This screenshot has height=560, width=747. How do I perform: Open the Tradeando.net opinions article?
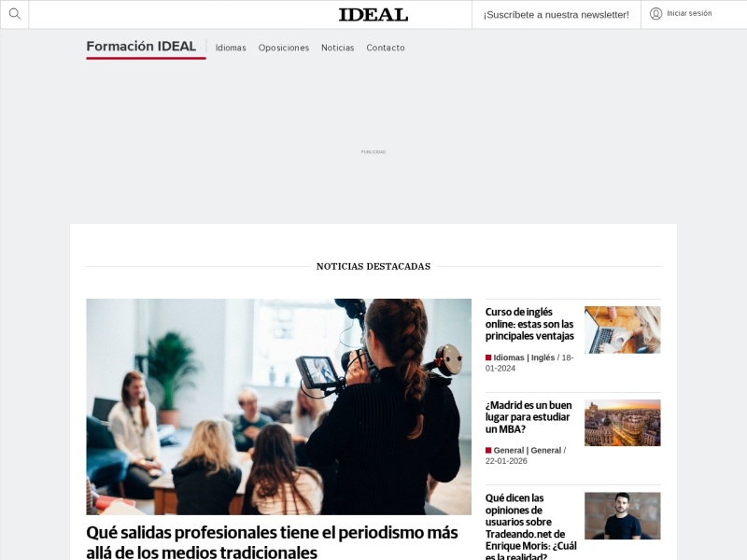pyautogui.click(x=530, y=526)
